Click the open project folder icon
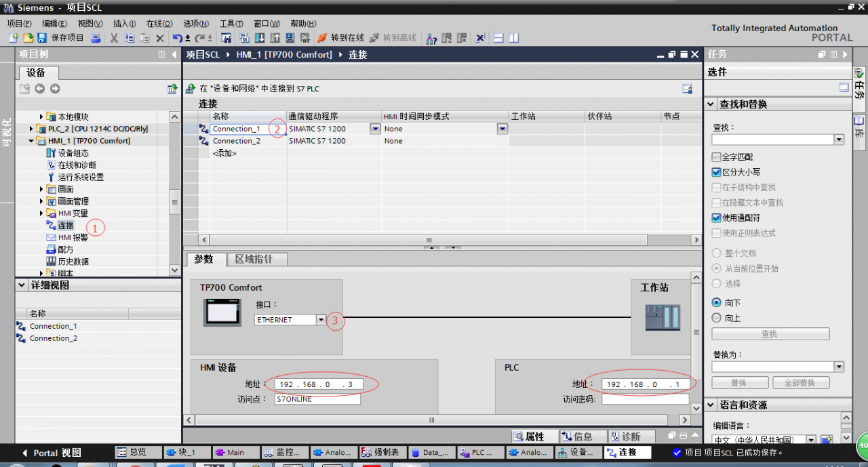The height and width of the screenshot is (467, 868). 28,38
